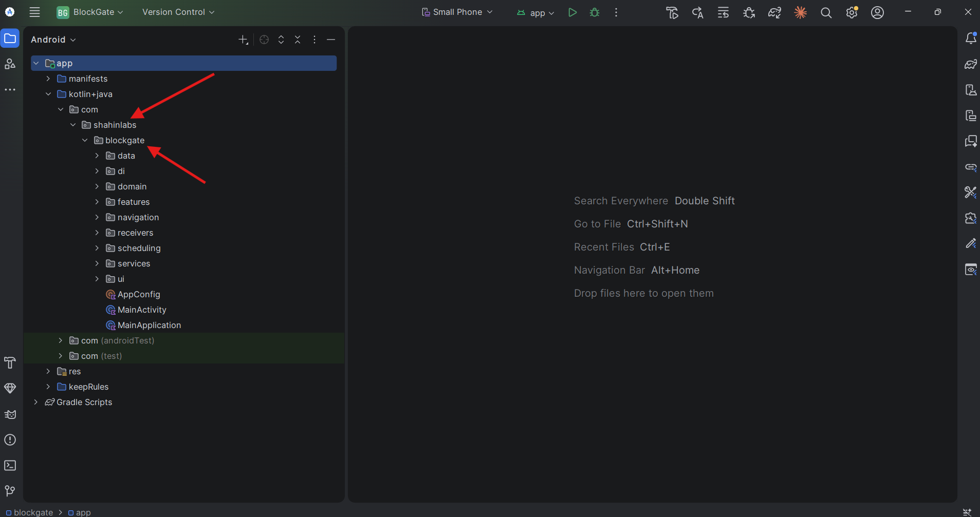Change the Android project view dropdown

click(x=53, y=40)
